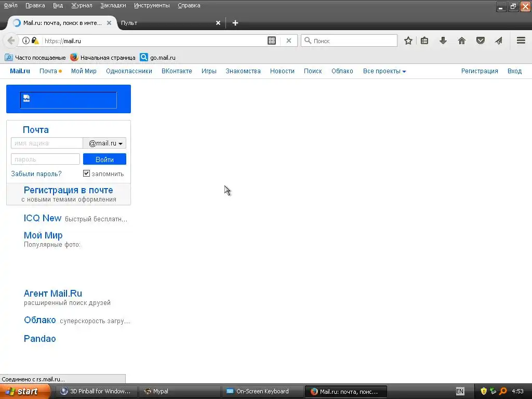Switch to the Пульт tab
532x399 pixels.
170,23
